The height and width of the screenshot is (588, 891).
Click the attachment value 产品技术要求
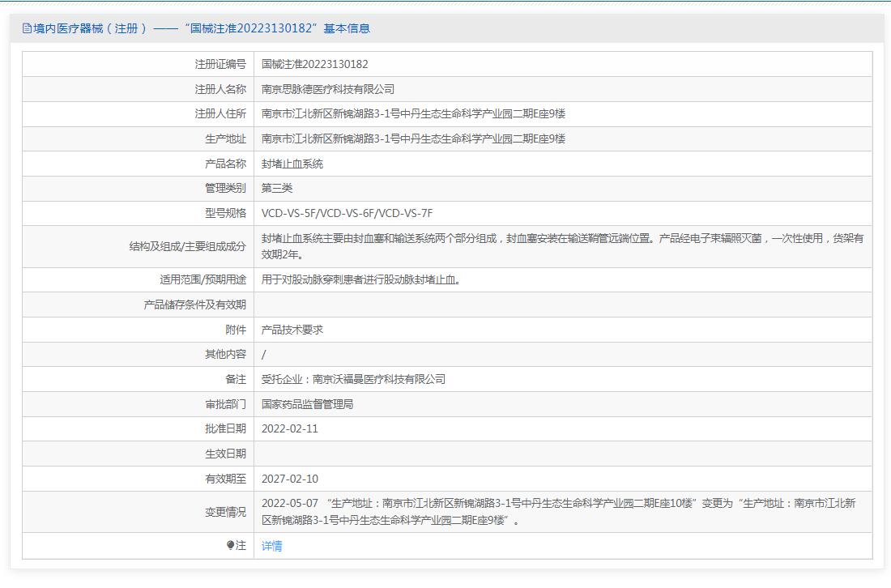click(292, 330)
